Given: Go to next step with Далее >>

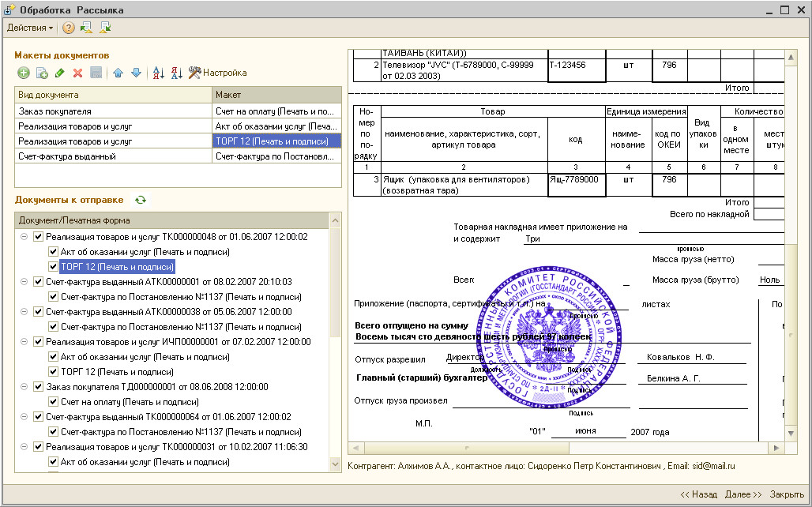Looking at the screenshot, I should pos(743,494).
